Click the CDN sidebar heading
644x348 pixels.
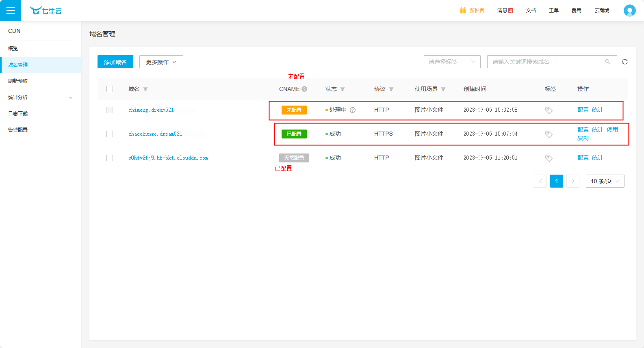(14, 31)
